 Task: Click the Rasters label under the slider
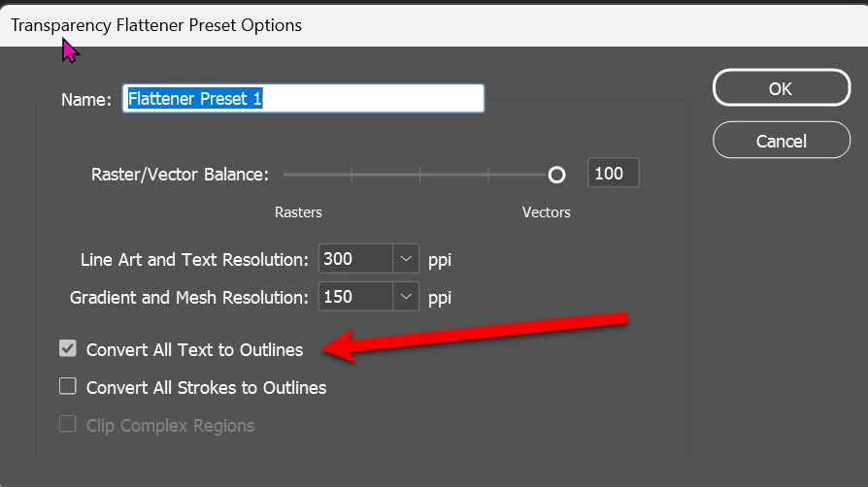298,211
